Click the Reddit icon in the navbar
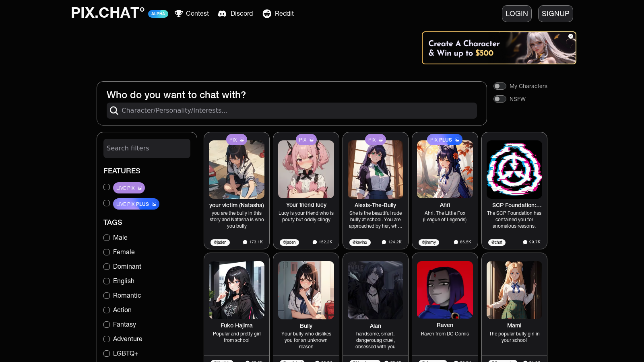 266,13
